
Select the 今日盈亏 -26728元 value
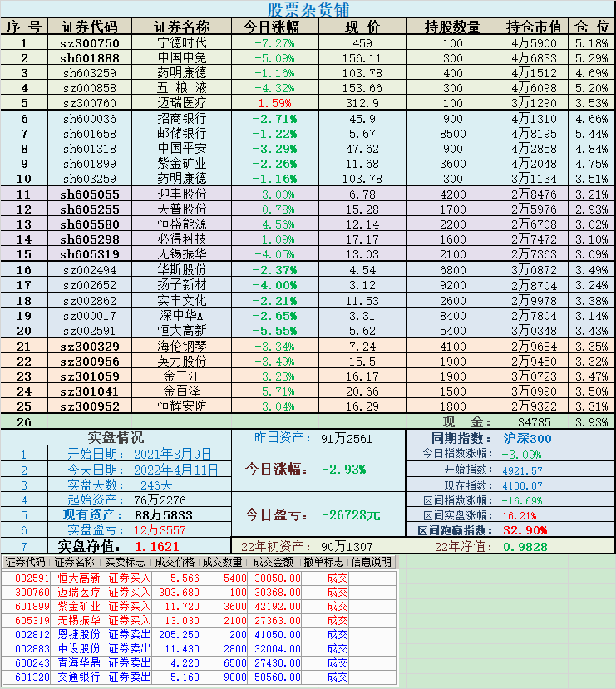pyautogui.click(x=351, y=515)
